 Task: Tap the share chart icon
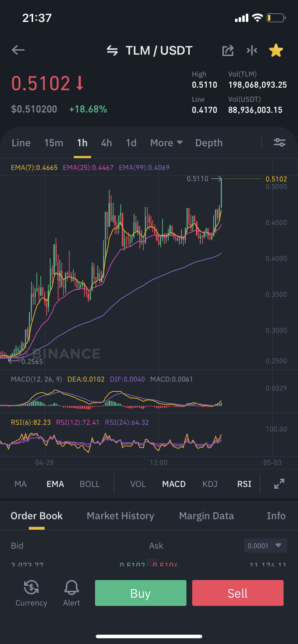(x=228, y=51)
